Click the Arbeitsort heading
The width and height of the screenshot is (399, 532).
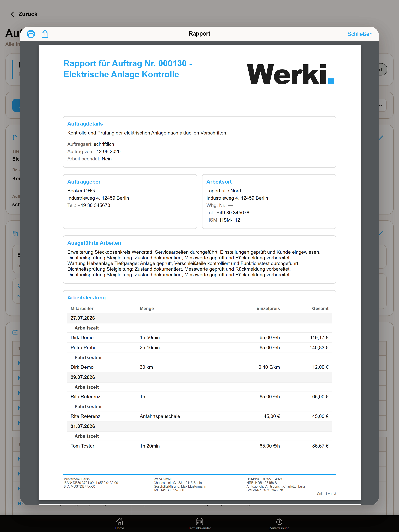coord(219,182)
